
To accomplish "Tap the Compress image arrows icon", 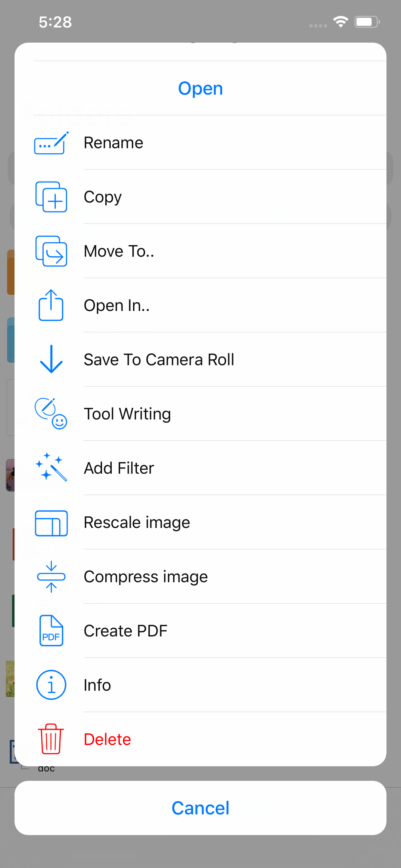I will [x=51, y=577].
